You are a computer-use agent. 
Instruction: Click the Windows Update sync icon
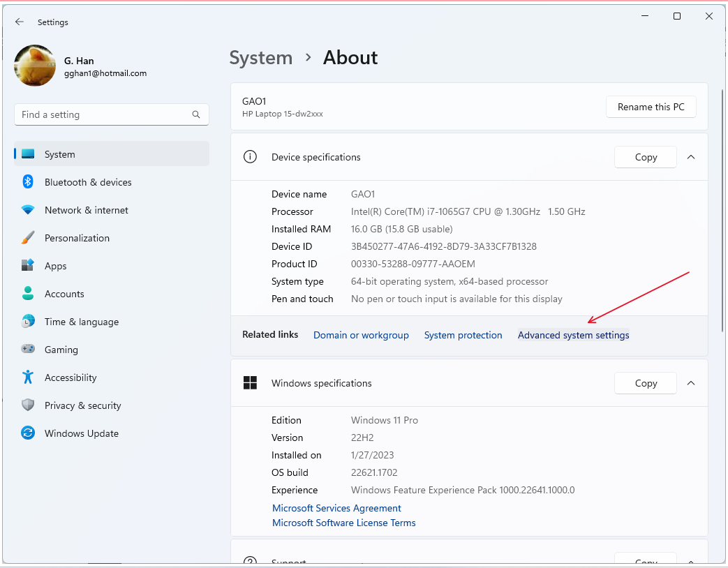tap(28, 433)
